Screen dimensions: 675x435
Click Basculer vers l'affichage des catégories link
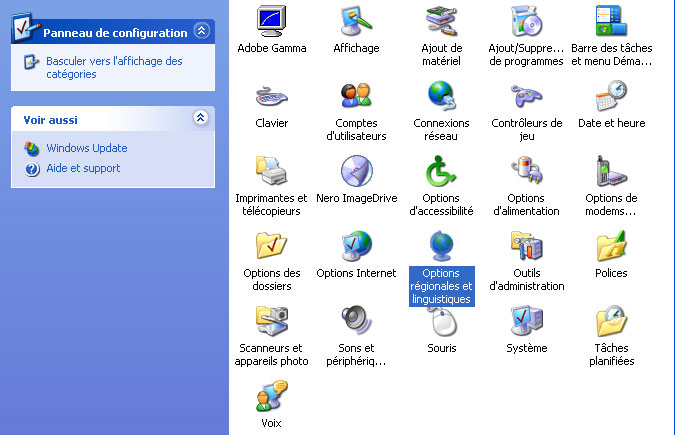(x=114, y=68)
